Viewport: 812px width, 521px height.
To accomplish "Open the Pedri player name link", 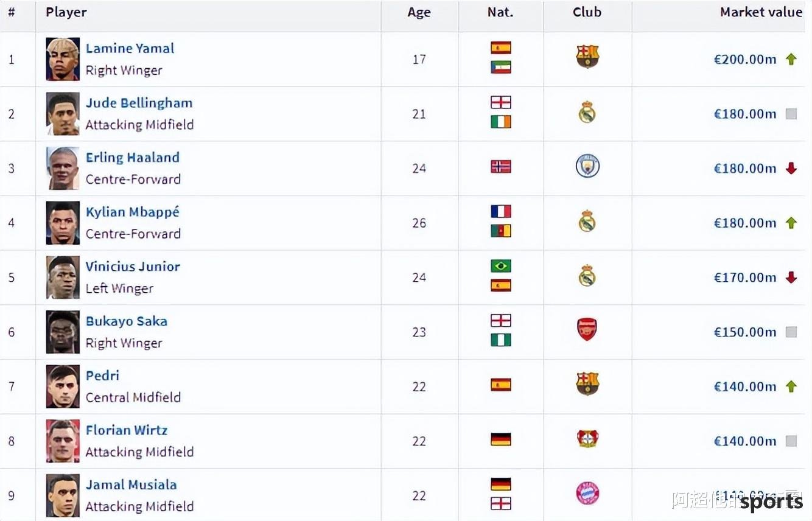I will click(x=102, y=376).
